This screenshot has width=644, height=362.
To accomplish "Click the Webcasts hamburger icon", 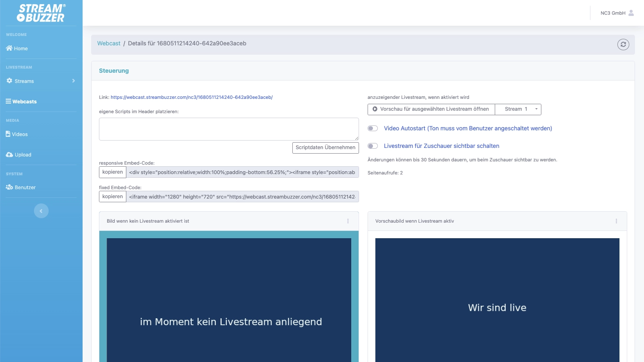I will [8, 101].
